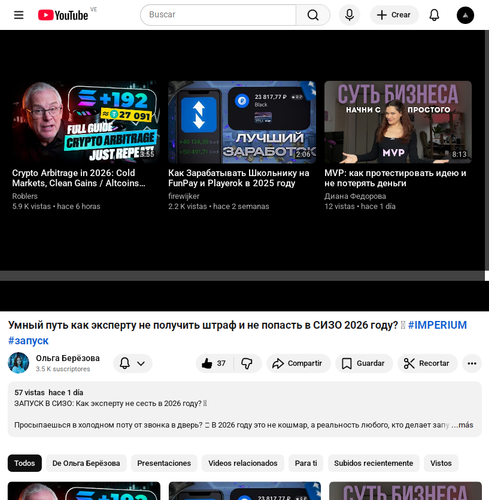Share the video via Compartir
Viewport: 489px width, 500px height.
pyautogui.click(x=298, y=363)
